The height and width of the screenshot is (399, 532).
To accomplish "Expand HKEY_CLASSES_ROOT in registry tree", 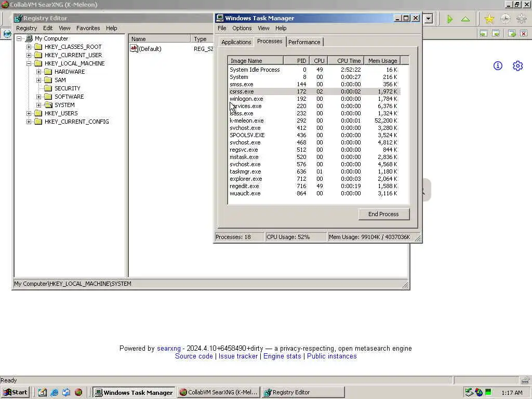I will (29, 47).
